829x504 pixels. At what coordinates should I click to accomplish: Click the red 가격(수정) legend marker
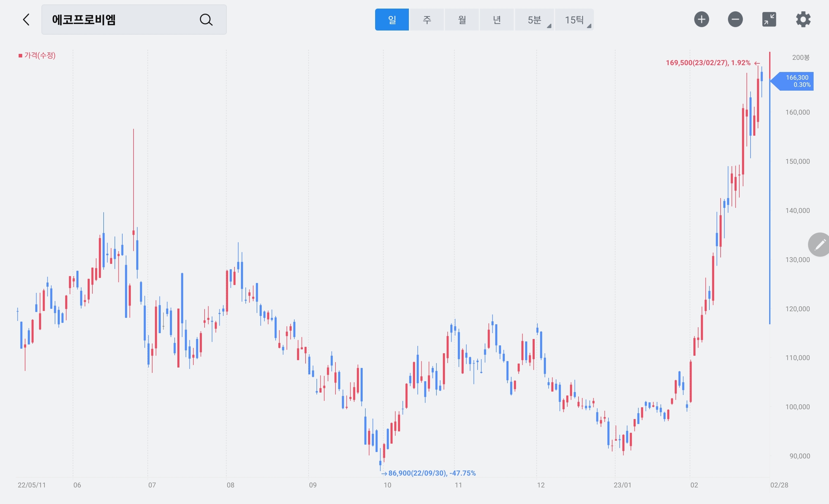tap(20, 55)
